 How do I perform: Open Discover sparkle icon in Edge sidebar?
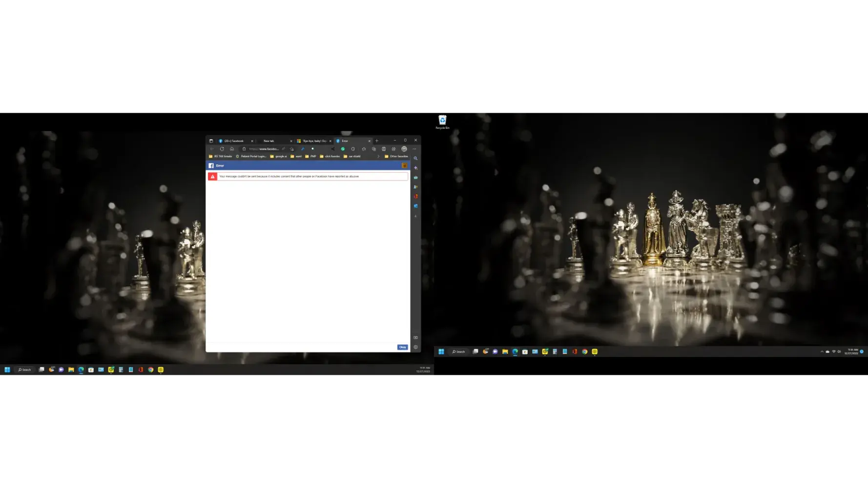click(x=415, y=168)
